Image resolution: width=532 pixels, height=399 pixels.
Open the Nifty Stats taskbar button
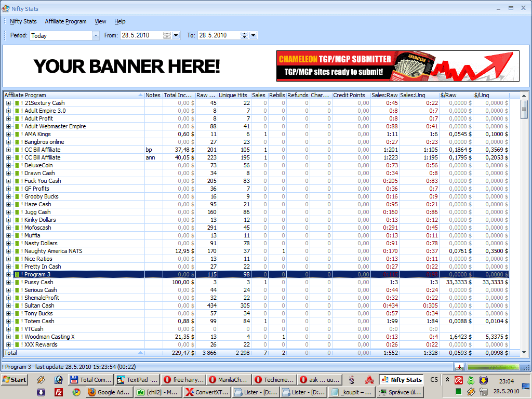[402, 380]
